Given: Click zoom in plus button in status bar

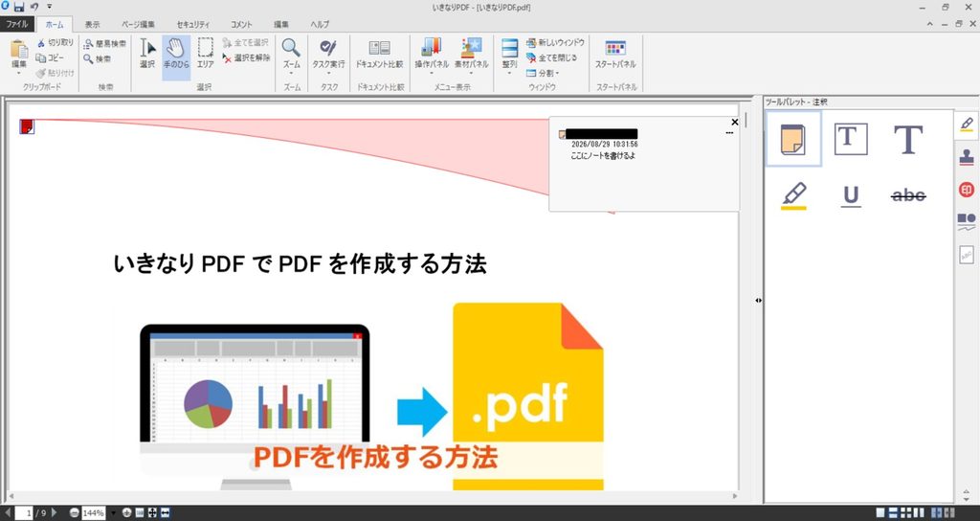Looking at the screenshot, I should point(127,513).
